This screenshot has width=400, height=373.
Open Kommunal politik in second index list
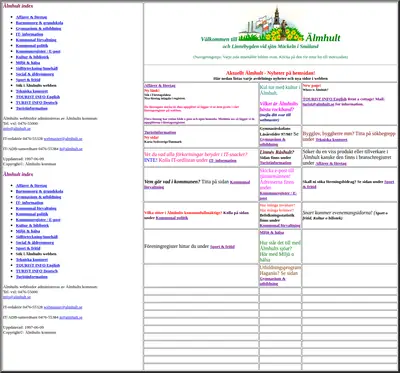[32, 214]
